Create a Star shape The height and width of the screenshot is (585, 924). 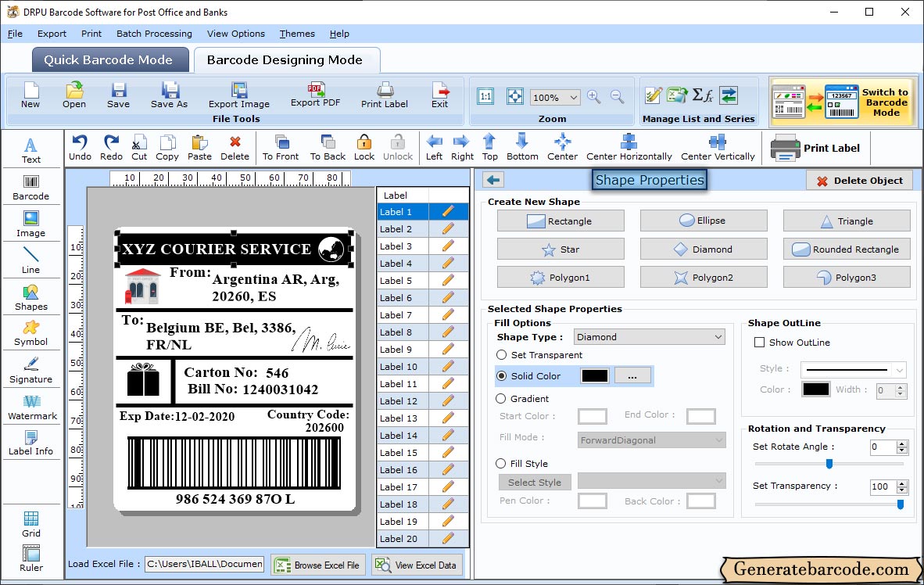[560, 249]
